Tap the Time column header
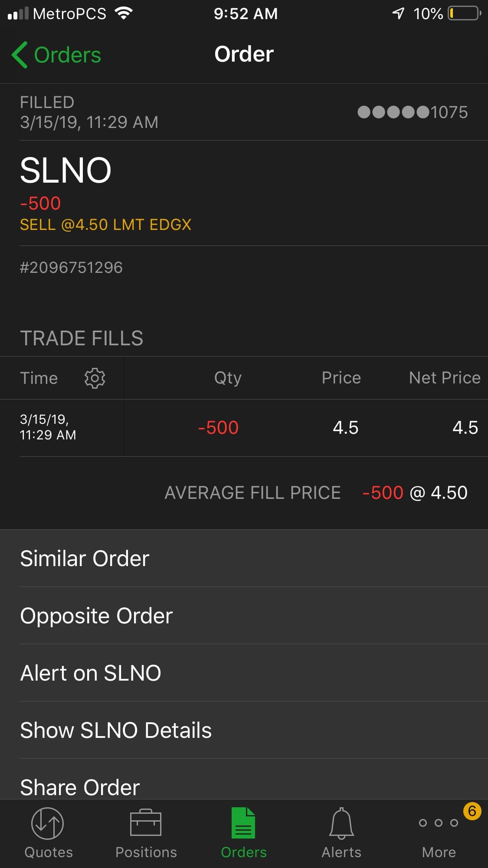 pyautogui.click(x=39, y=378)
